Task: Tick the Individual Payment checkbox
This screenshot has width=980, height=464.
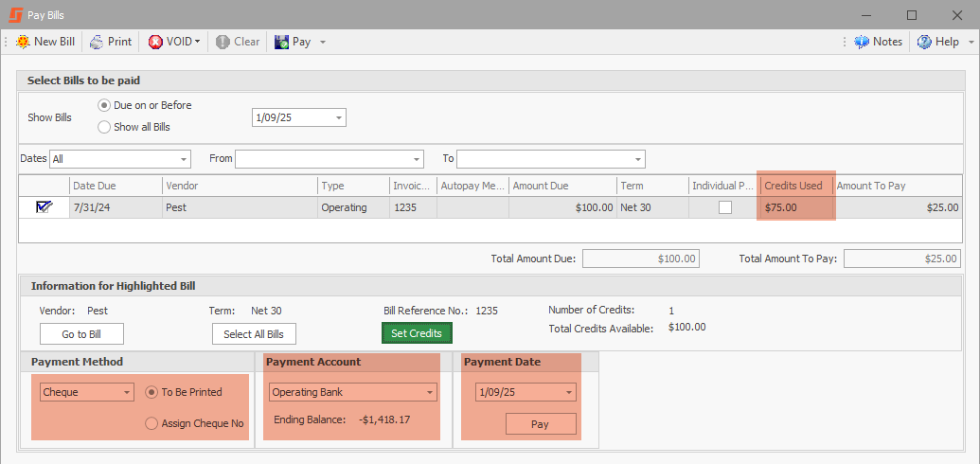Action: pos(725,207)
